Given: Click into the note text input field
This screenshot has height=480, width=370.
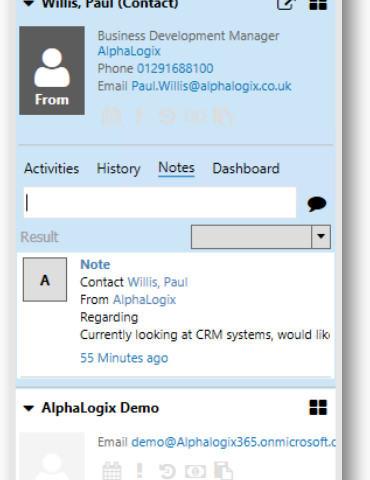Looking at the screenshot, I should [160, 203].
